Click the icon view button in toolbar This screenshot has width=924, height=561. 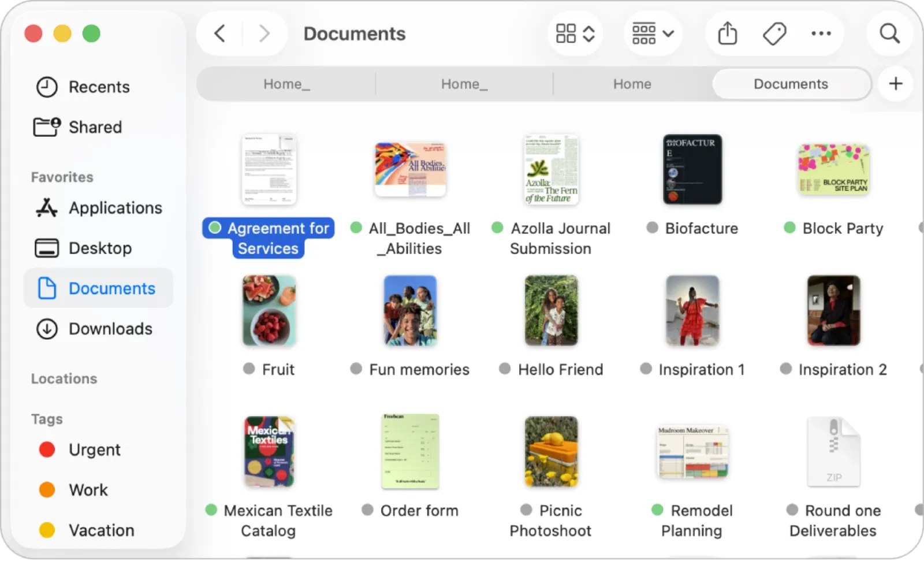(x=567, y=34)
